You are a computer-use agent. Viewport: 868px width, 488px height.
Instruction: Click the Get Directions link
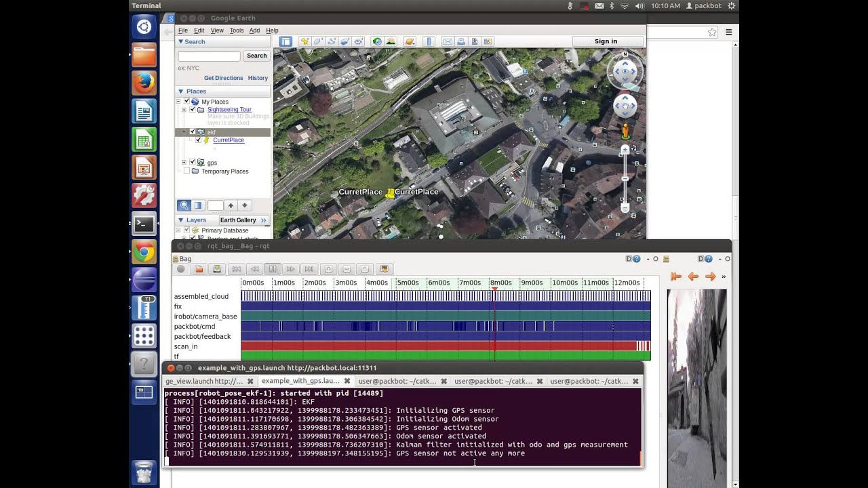click(x=223, y=78)
